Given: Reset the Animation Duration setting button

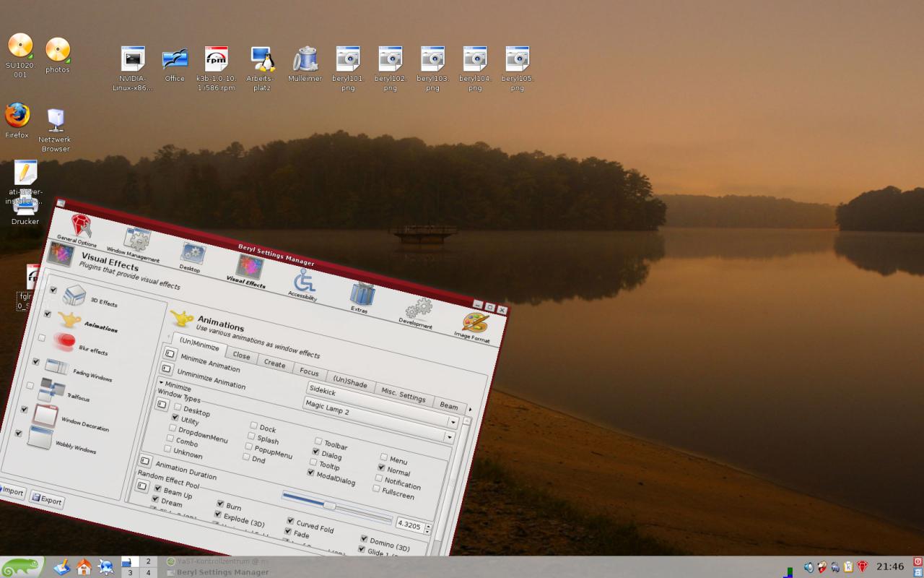Looking at the screenshot, I should click(145, 461).
